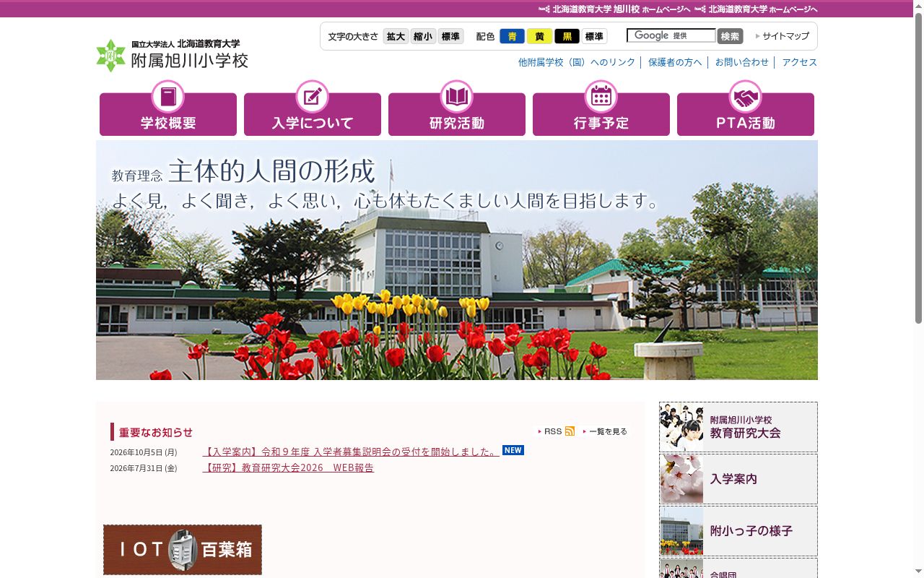Restore standard color scheme 標準
924x578 pixels.
coord(594,36)
